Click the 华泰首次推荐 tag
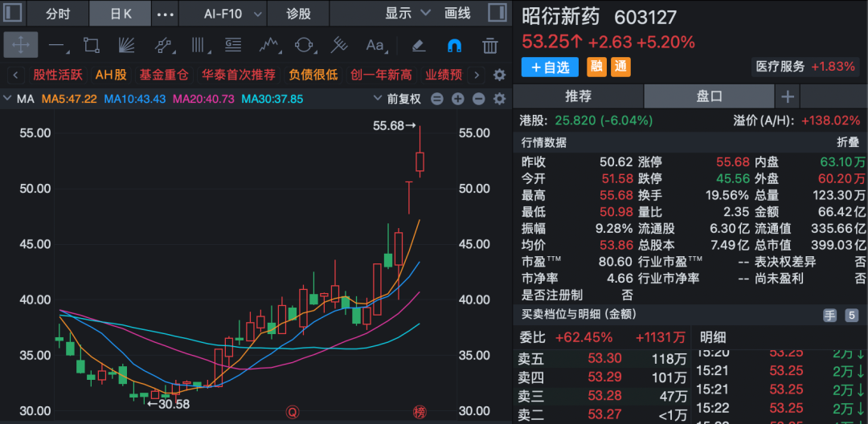 [x=238, y=75]
